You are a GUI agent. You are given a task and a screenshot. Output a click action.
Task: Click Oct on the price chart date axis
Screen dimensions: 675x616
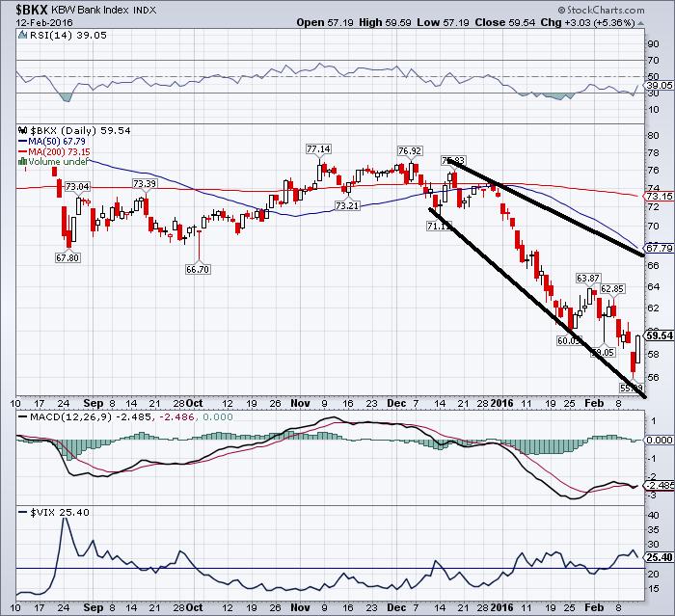[x=194, y=404]
